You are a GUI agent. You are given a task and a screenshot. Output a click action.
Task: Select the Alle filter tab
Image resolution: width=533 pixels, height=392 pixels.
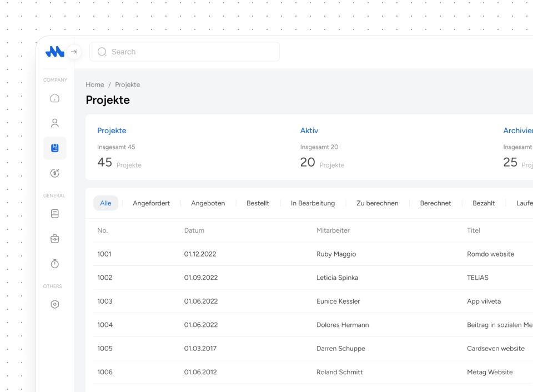click(105, 203)
